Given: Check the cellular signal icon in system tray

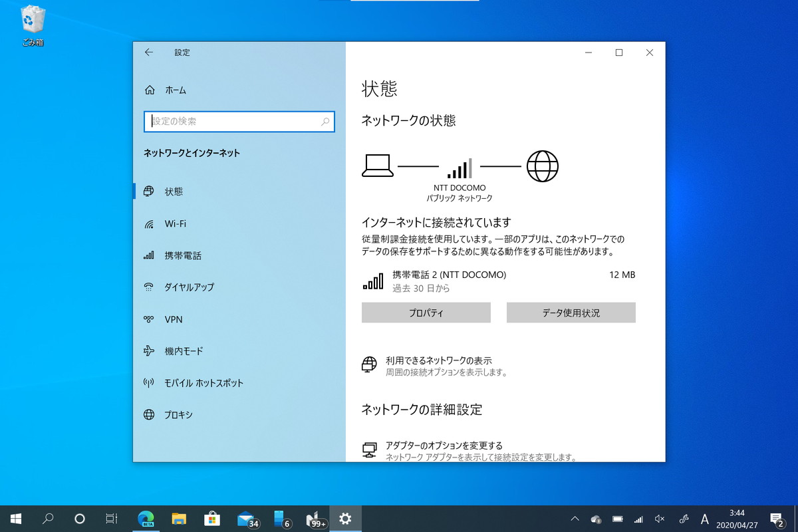Looking at the screenshot, I should [x=639, y=518].
